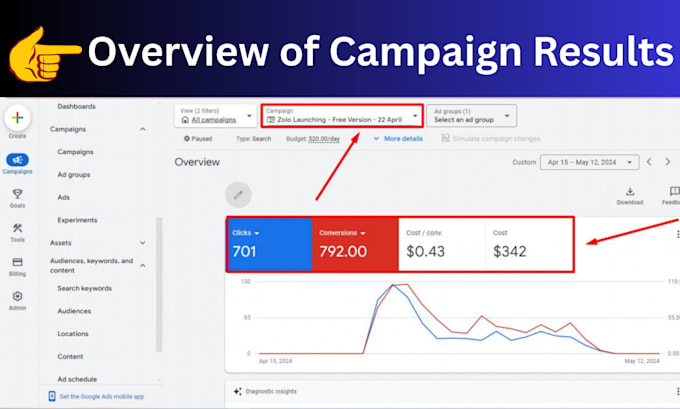680x409 pixels.
Task: Open Locations in sidebar
Action: coord(73,334)
